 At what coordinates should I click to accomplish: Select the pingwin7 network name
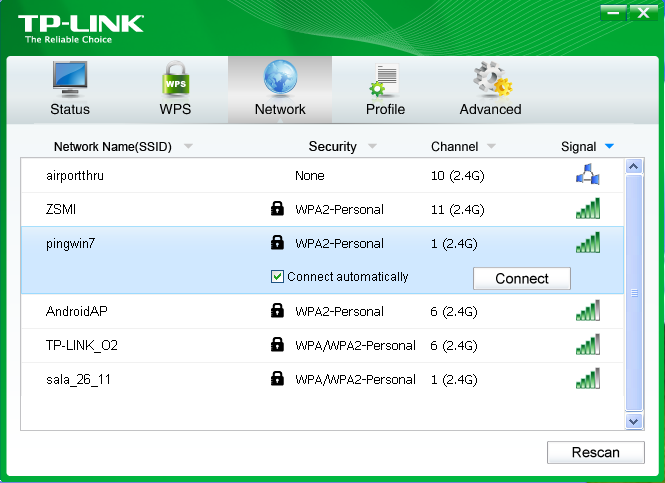tap(70, 244)
